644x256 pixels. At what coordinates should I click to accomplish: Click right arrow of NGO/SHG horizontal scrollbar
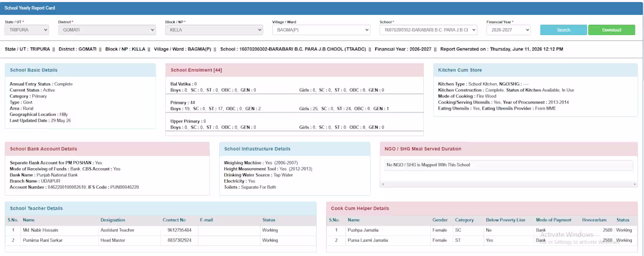(635, 184)
